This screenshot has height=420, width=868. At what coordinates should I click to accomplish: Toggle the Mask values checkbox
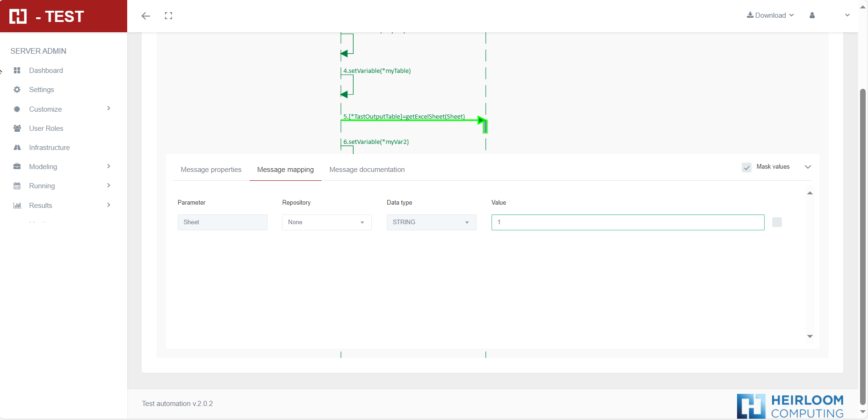click(746, 167)
